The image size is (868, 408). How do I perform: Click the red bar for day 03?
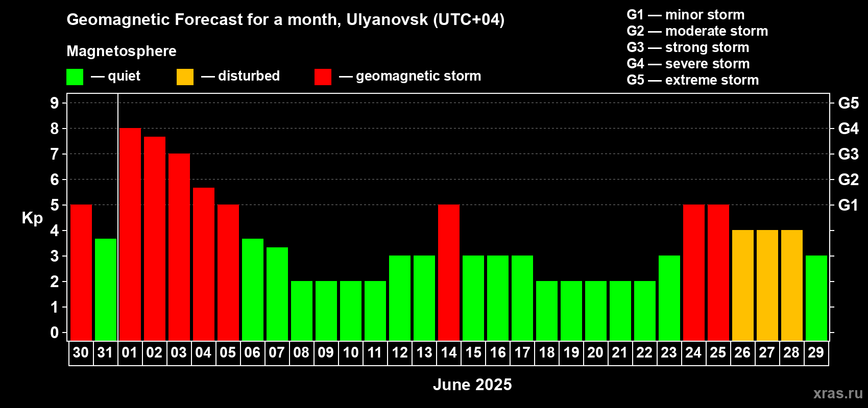(x=179, y=247)
